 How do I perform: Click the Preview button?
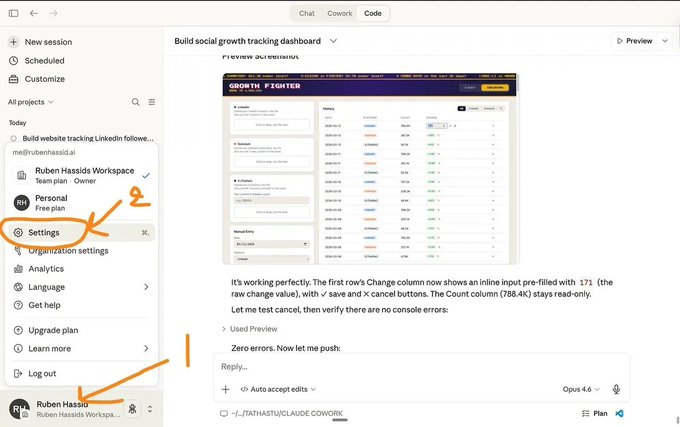click(635, 41)
